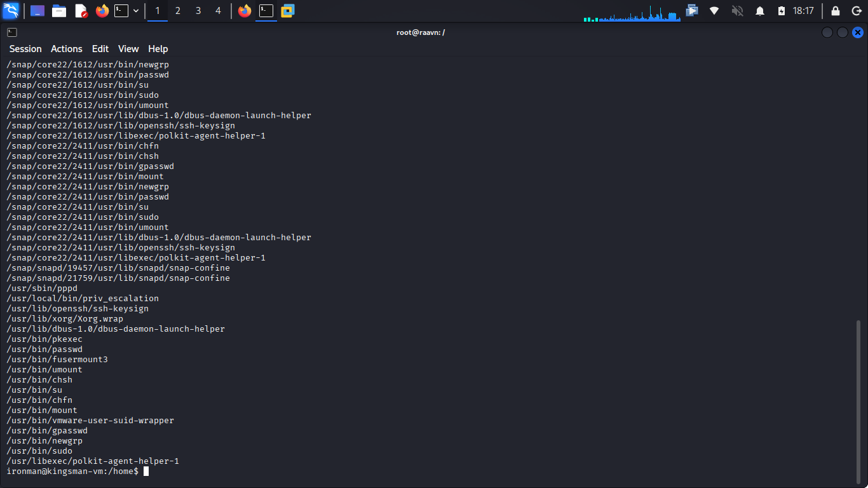Image resolution: width=868 pixels, height=488 pixels.
Task: Click the /snap/core22/2411/usr/bin/chfn line
Action: (83, 146)
